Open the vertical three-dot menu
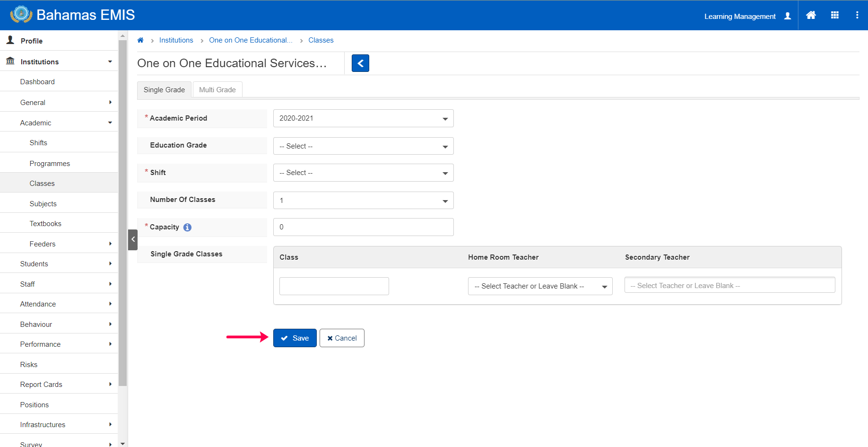Screen dimensions: 868x447 (x=857, y=15)
